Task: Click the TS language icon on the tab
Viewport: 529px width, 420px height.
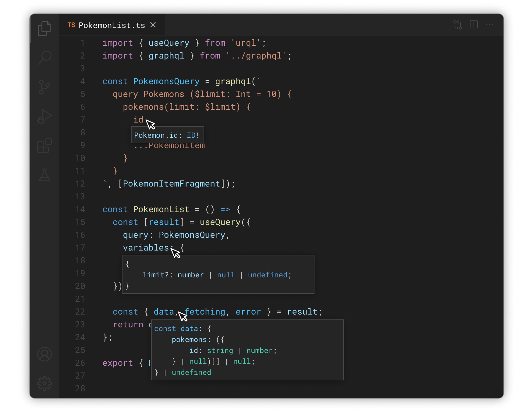Action: (x=71, y=25)
